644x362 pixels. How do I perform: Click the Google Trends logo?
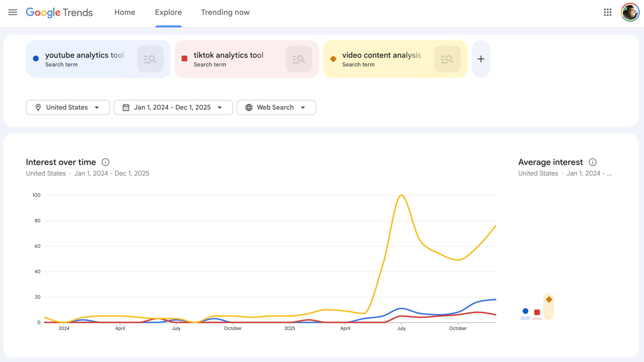pyautogui.click(x=59, y=12)
